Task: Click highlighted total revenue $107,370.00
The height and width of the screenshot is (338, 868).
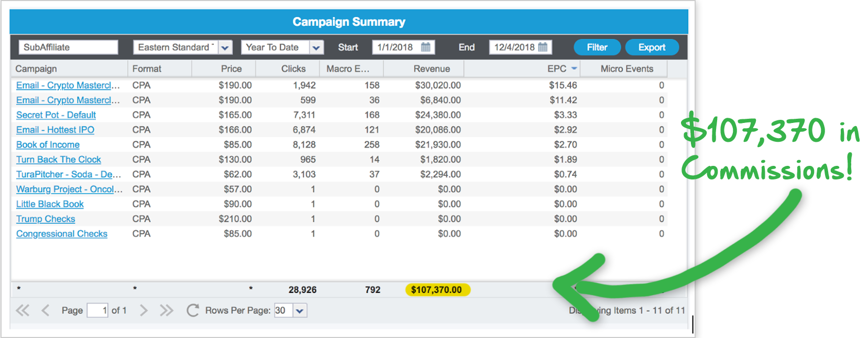Action: 437,290
